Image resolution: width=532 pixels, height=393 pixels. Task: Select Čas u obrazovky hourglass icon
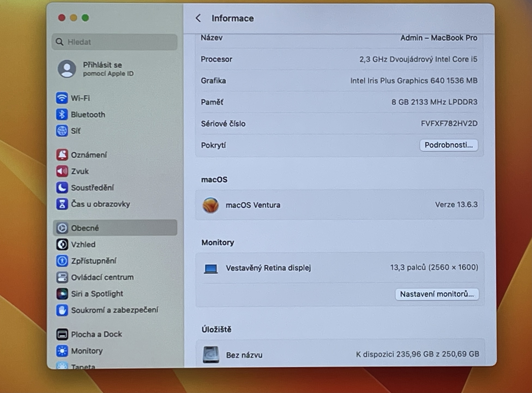click(x=62, y=204)
